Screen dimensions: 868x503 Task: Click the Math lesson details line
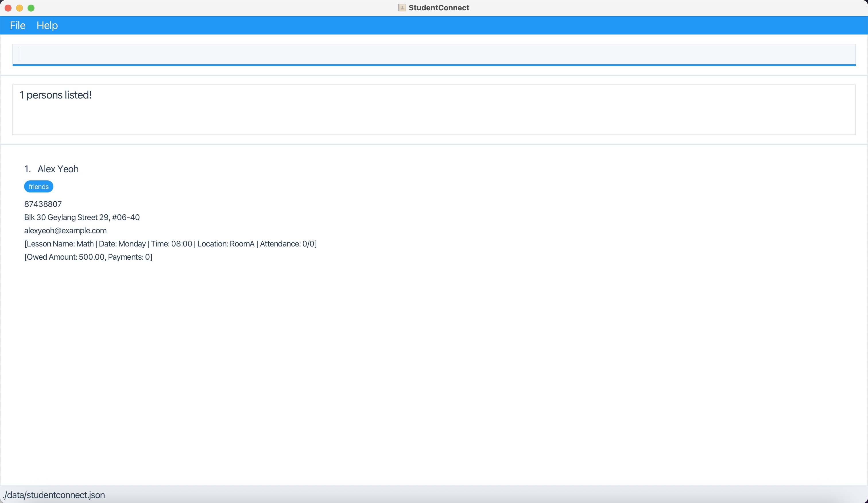pyautogui.click(x=170, y=244)
